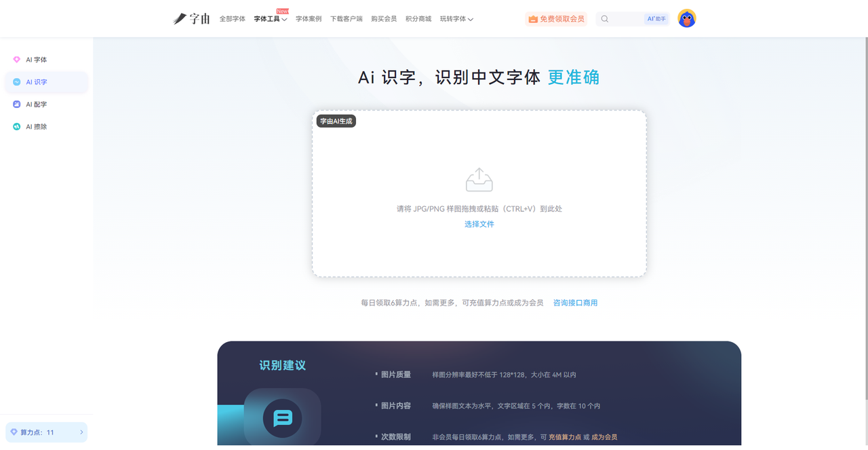Open the user avatar profile
This screenshot has height=450, width=868.
click(687, 19)
